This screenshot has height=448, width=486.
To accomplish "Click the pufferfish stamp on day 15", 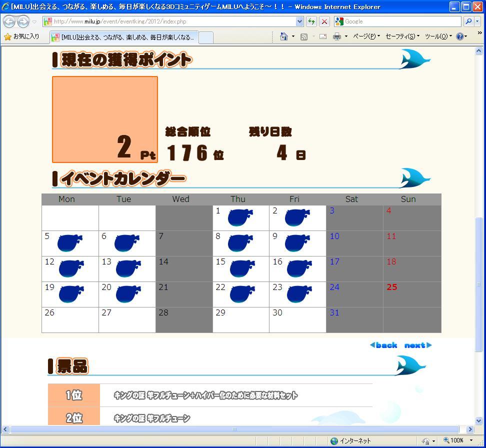I will coord(242,268).
